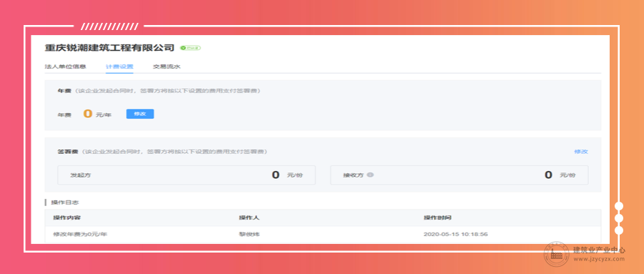The image size is (644, 274).
Task: Click the 操作人 column header
Action: [x=249, y=217]
